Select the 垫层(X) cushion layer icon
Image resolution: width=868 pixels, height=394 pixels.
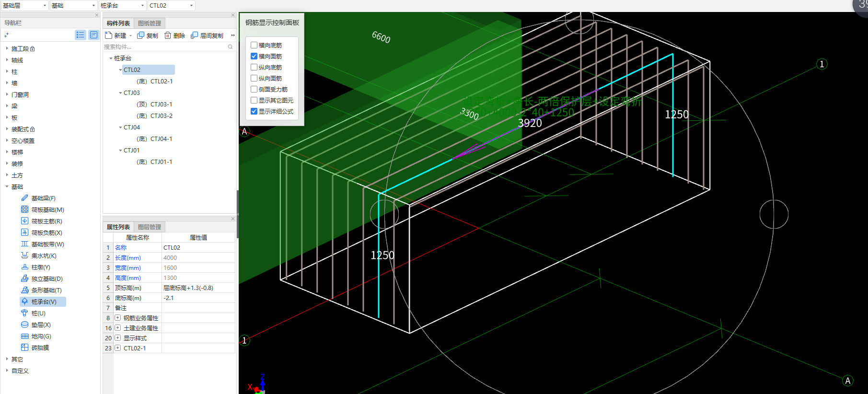(24, 324)
